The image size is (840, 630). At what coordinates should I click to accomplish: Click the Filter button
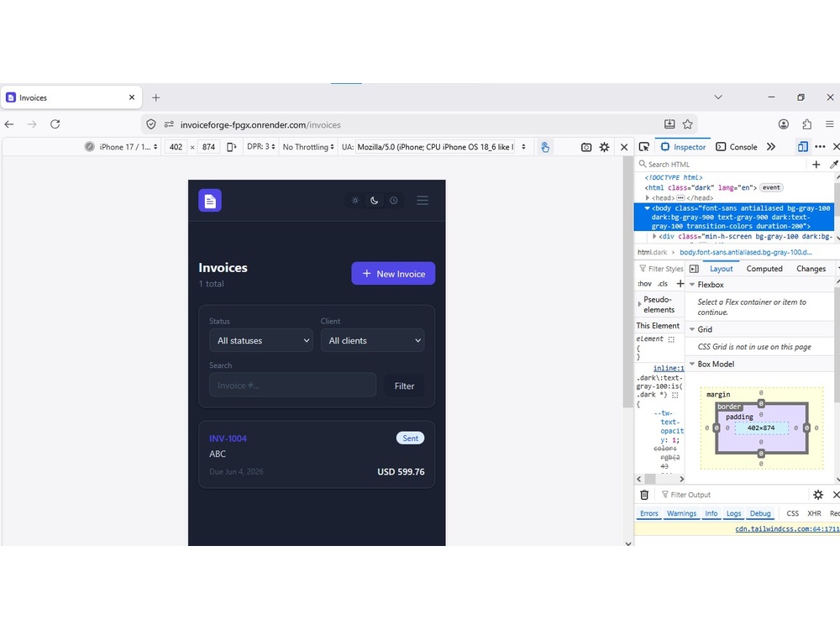[x=405, y=386]
